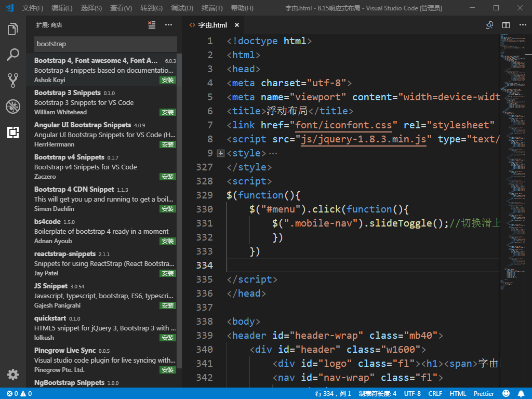
Task: Open the Explorer view in activity bar
Action: (x=13, y=29)
